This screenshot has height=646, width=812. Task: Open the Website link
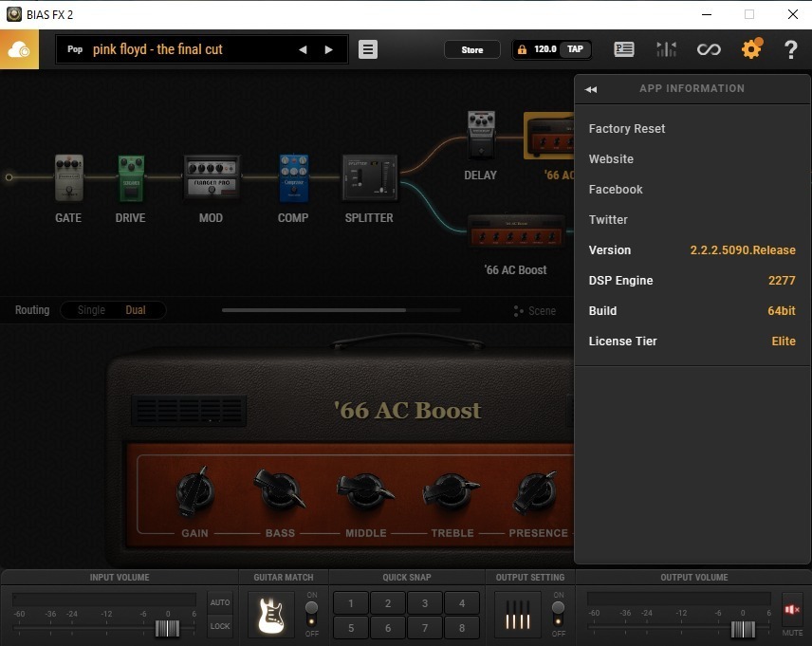point(611,159)
